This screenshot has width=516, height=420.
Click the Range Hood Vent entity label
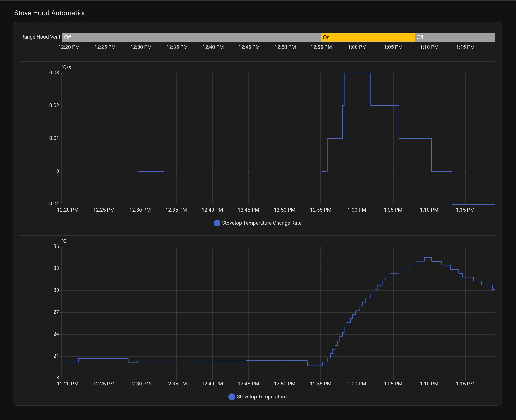pos(41,37)
